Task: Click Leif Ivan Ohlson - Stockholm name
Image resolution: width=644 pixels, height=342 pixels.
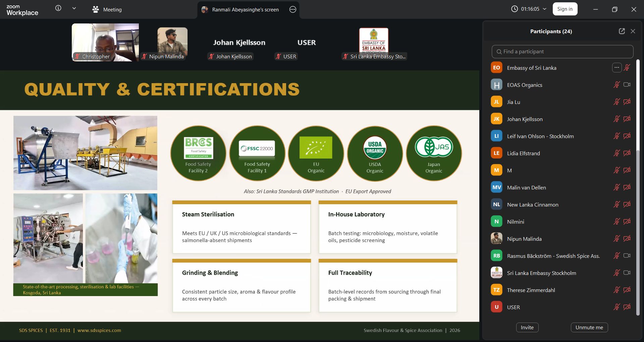Action: tap(540, 136)
